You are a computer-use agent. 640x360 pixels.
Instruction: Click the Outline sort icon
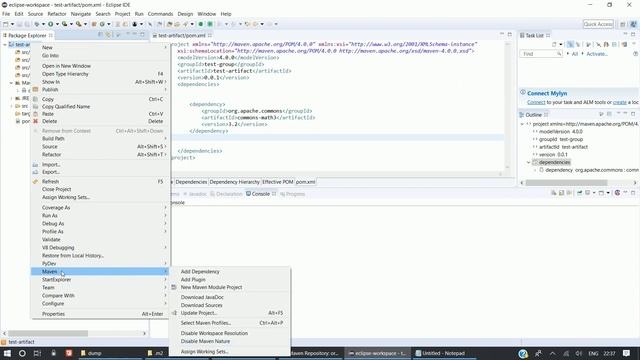(x=601, y=114)
